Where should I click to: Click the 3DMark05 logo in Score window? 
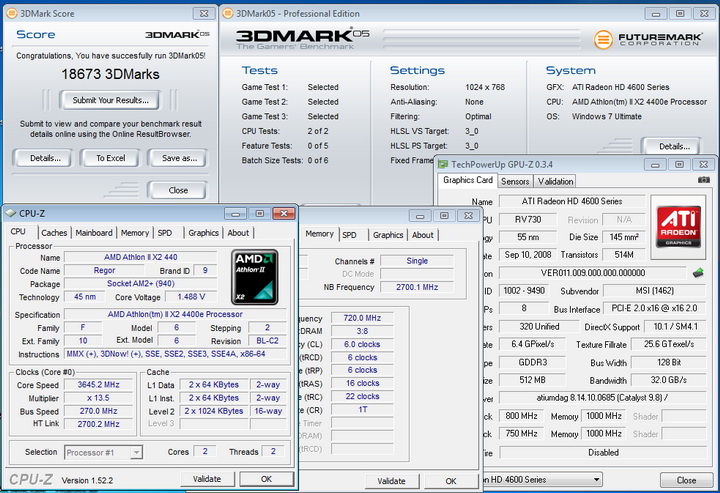point(177,34)
